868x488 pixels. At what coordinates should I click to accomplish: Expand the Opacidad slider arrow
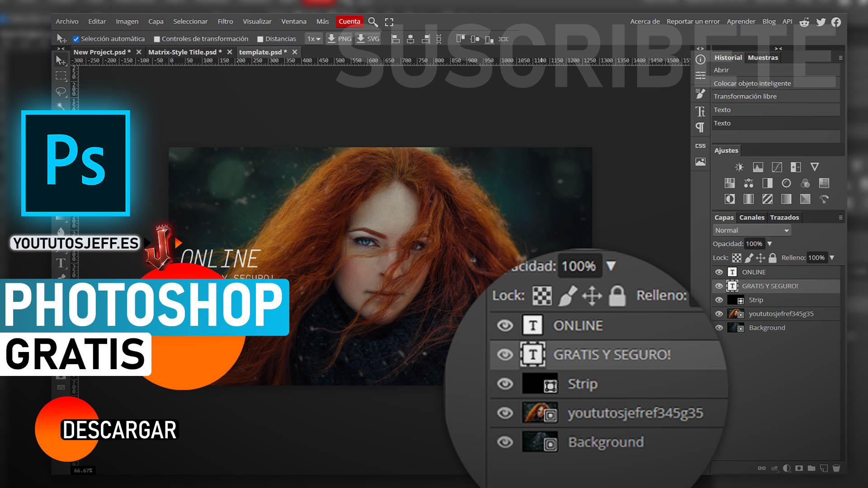click(769, 244)
